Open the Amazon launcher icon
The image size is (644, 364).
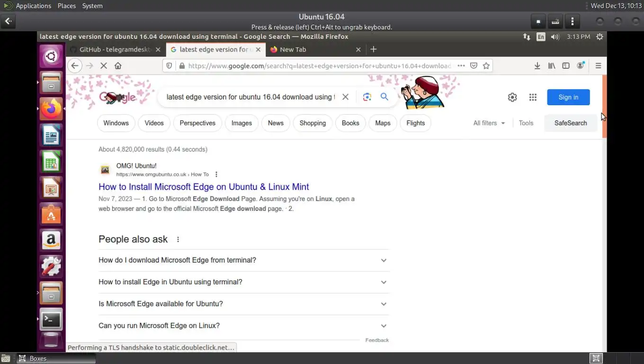(51, 241)
